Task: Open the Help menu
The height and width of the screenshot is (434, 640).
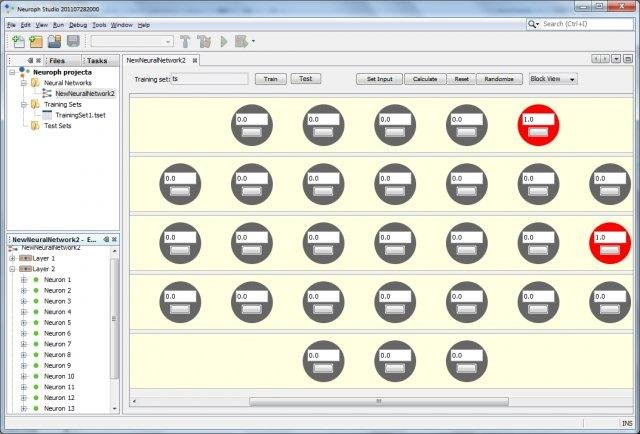Action: (x=144, y=25)
